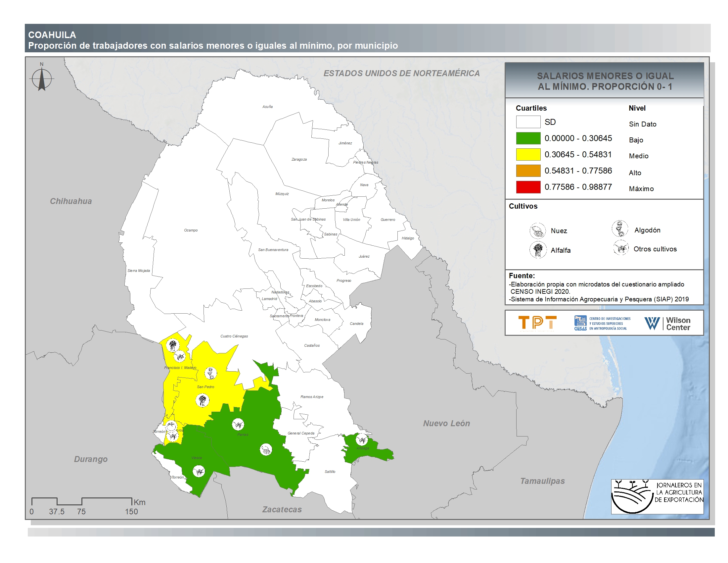Click the alfalfa icon below San Pedro label

click(x=202, y=400)
